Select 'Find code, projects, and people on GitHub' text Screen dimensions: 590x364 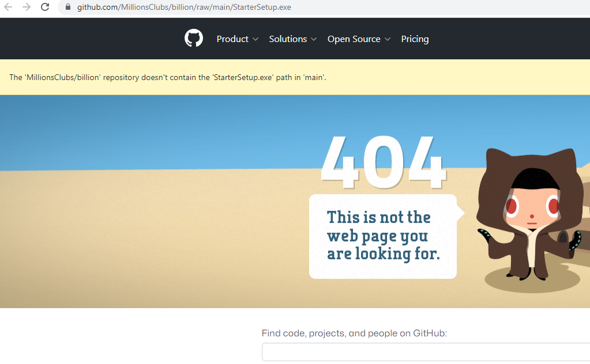click(354, 333)
